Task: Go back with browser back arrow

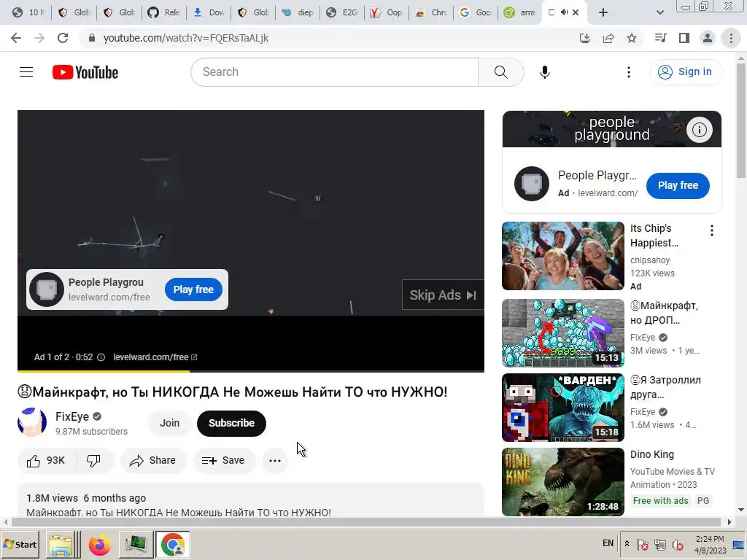Action: (x=16, y=38)
